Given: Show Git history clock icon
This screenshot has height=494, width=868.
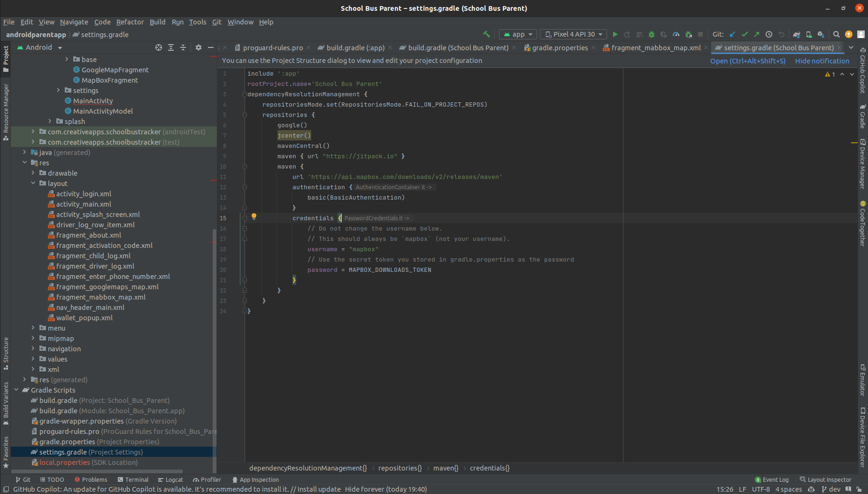Looking at the screenshot, I should tap(769, 34).
